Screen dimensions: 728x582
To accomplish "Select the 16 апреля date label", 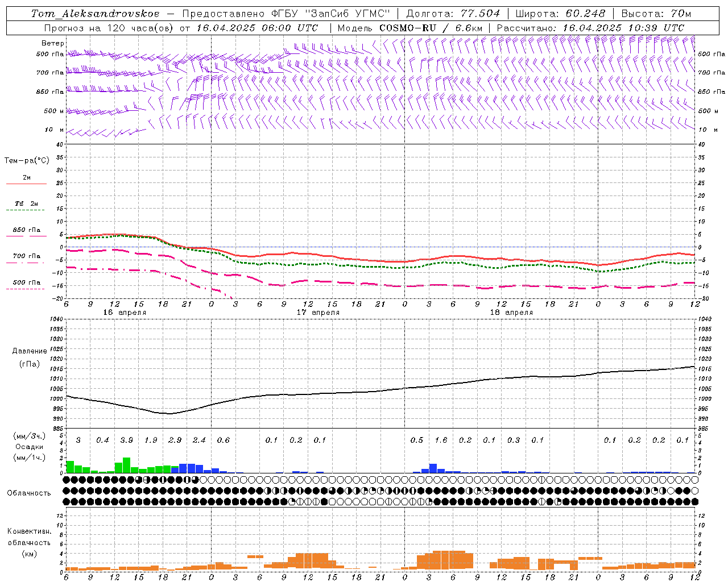I will 125,313.
